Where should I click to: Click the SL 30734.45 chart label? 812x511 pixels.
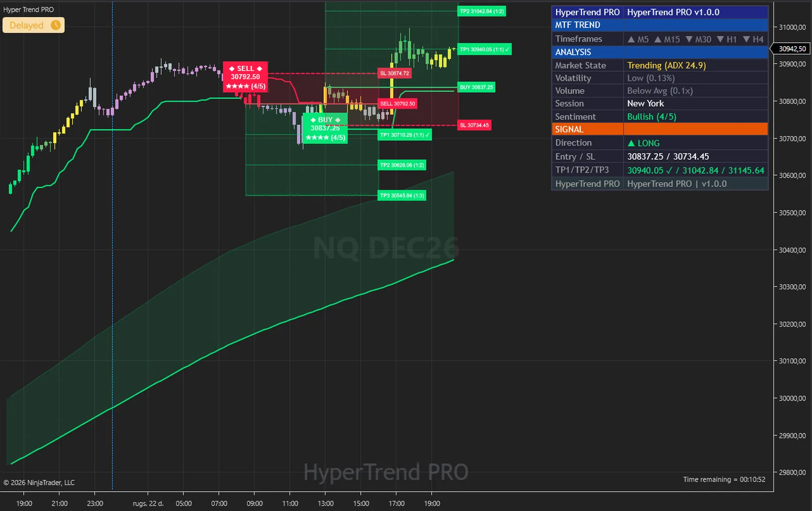pyautogui.click(x=475, y=125)
